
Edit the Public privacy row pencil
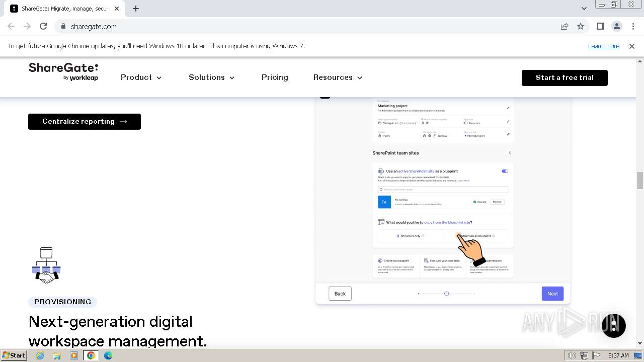(508, 134)
